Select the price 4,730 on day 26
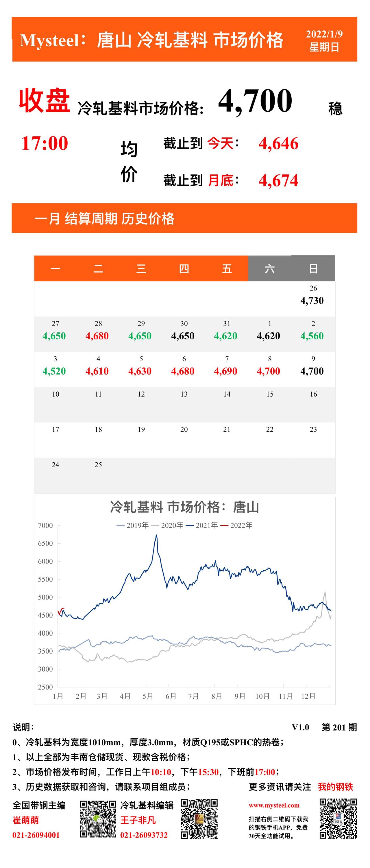Viewport: 370px width, 868px height. pos(312,301)
